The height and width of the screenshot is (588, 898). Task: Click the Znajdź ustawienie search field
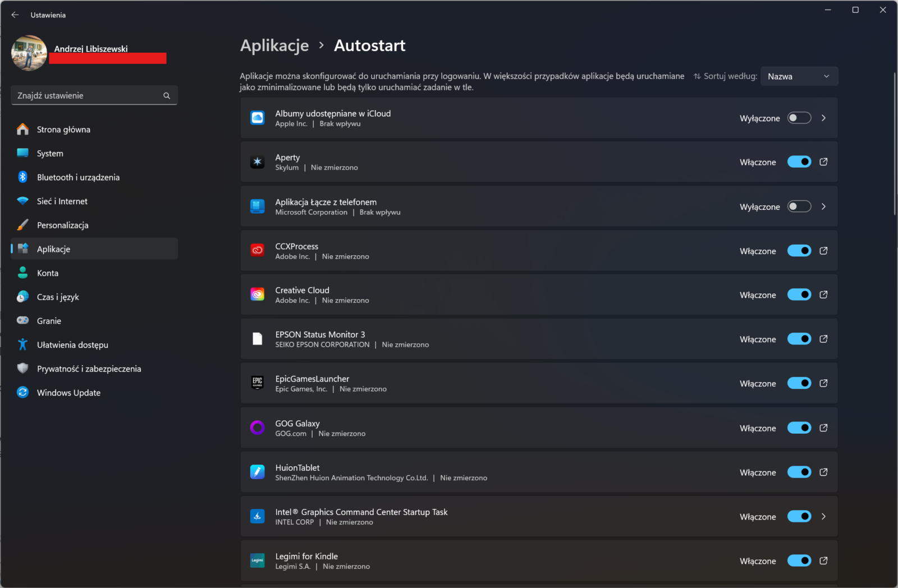[87, 96]
